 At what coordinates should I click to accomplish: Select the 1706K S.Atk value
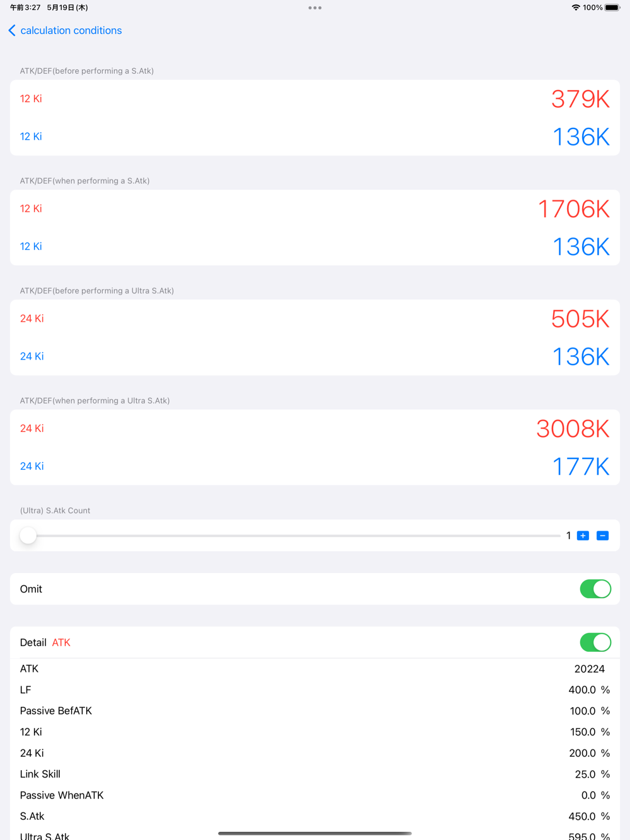[573, 209]
